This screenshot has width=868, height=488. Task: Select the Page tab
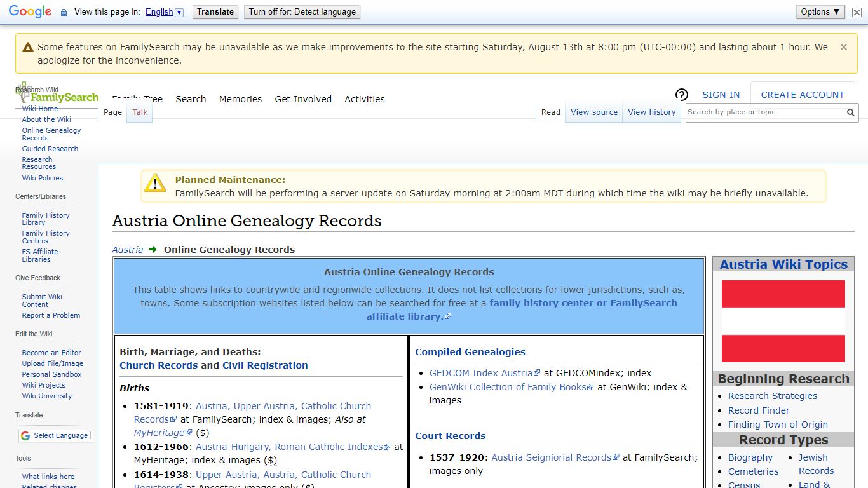coord(112,112)
